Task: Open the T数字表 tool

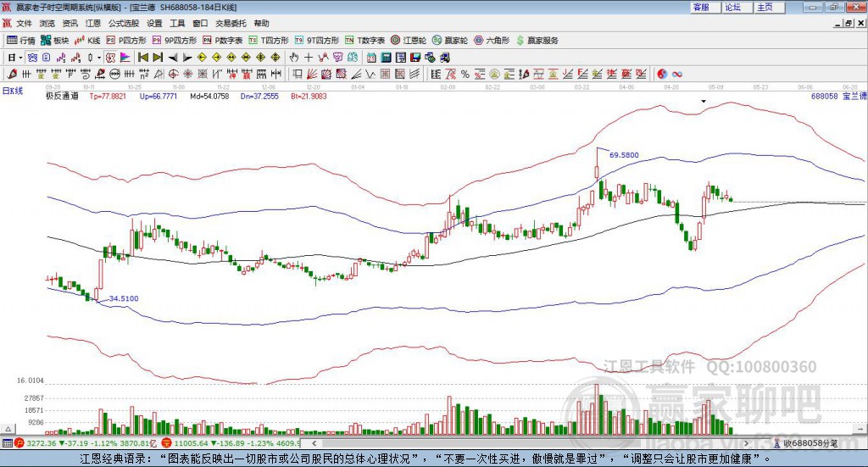Action: tap(364, 41)
